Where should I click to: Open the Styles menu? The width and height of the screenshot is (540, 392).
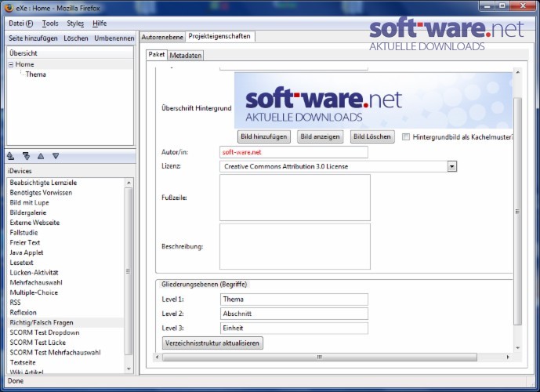click(75, 24)
